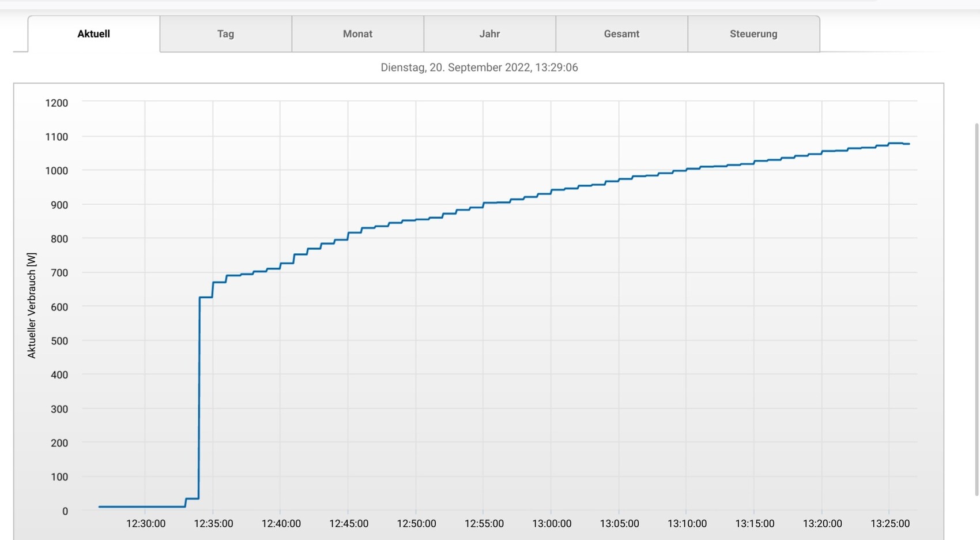Select the Monat tab

(x=357, y=34)
